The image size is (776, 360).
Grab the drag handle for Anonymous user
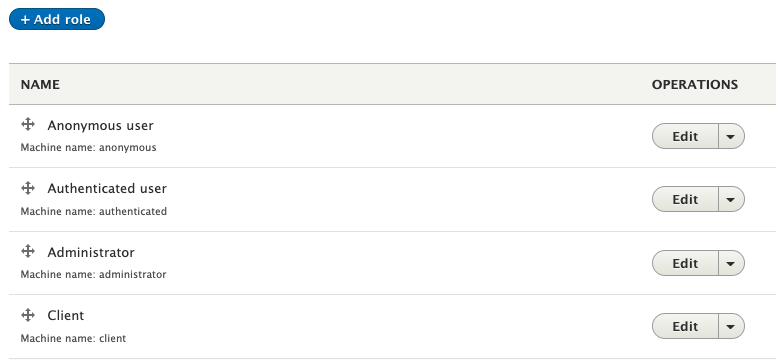[28, 124]
